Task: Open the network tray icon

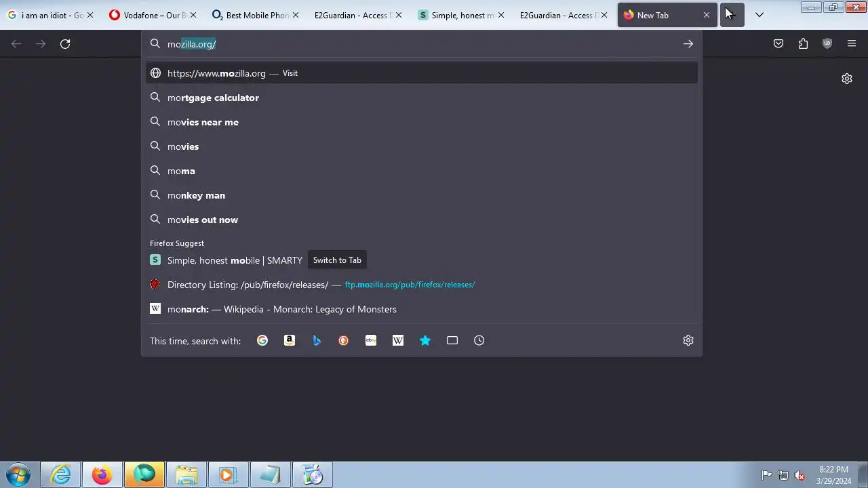Action: [783, 475]
